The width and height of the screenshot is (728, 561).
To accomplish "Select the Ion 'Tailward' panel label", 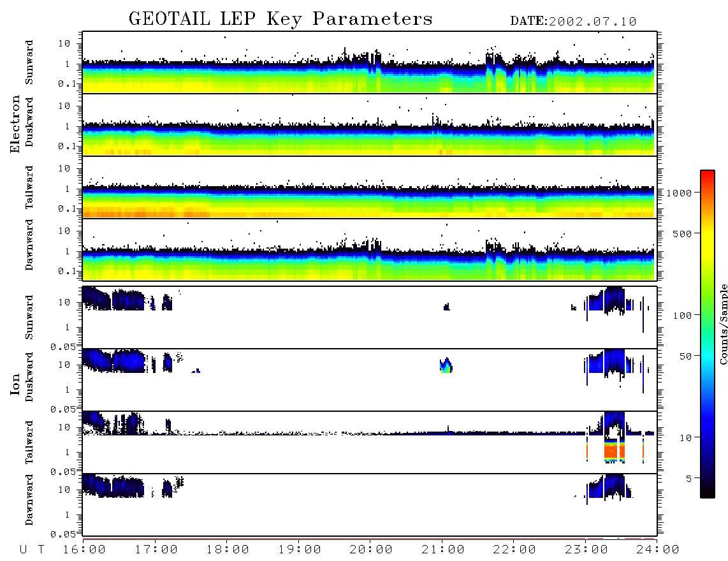I will pyautogui.click(x=29, y=442).
